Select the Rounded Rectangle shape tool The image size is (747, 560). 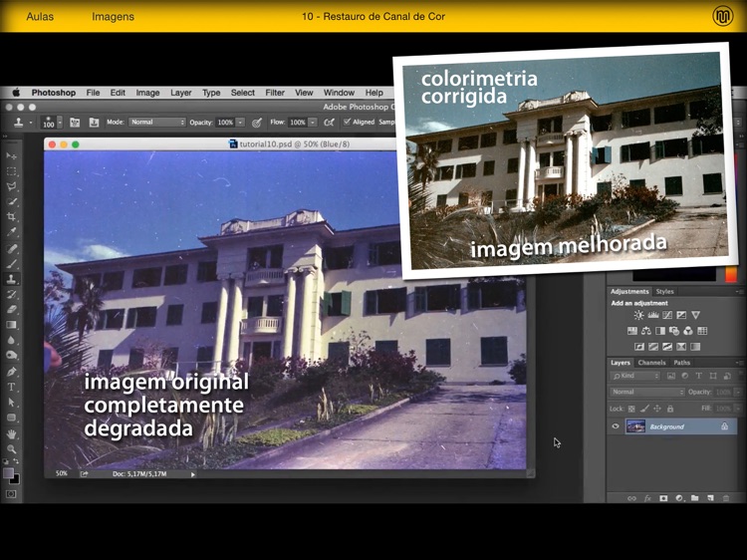coord(11,418)
